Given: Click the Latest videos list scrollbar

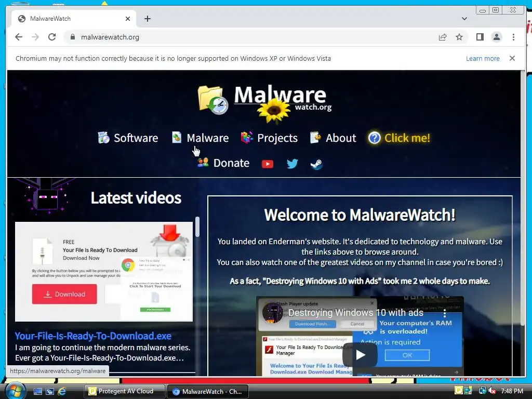Looking at the screenshot, I should [x=197, y=228].
